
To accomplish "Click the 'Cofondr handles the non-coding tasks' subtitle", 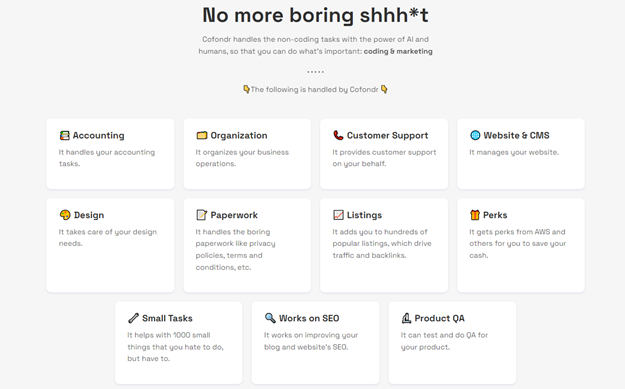I will coord(315,45).
